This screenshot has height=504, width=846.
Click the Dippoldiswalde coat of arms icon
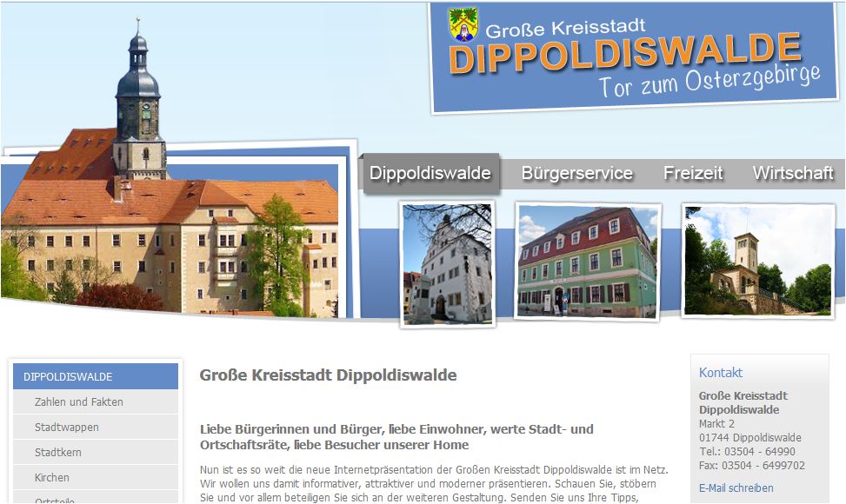pyautogui.click(x=463, y=24)
